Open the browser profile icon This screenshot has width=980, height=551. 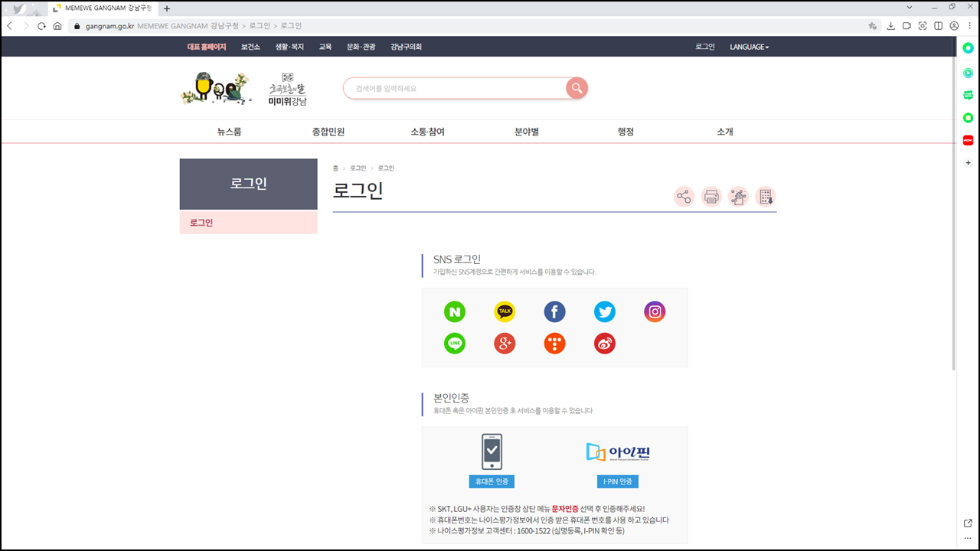point(954,25)
